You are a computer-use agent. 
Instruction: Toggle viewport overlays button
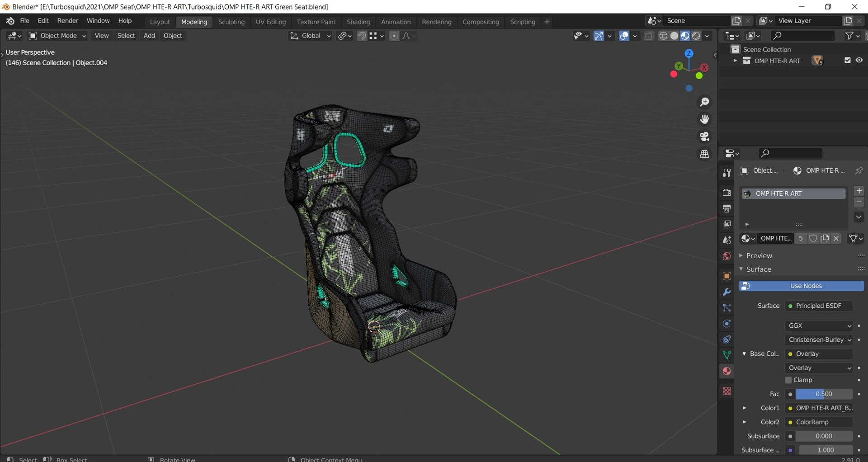tap(624, 36)
